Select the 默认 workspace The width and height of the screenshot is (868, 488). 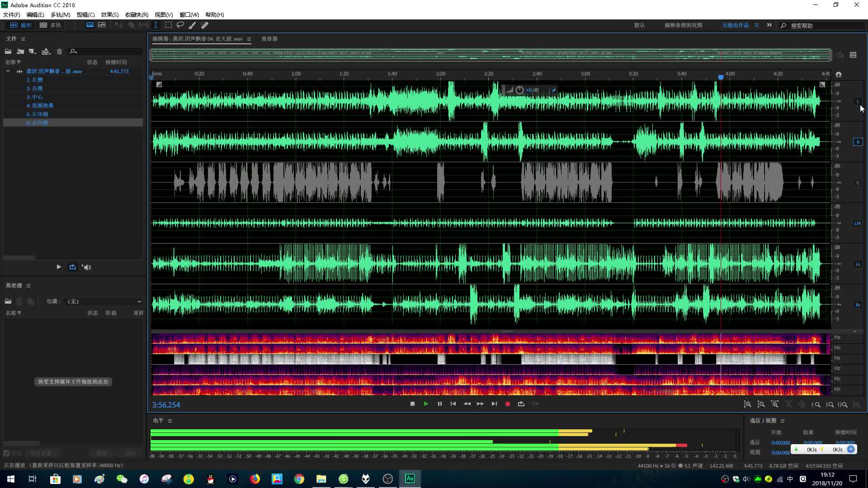coord(640,25)
